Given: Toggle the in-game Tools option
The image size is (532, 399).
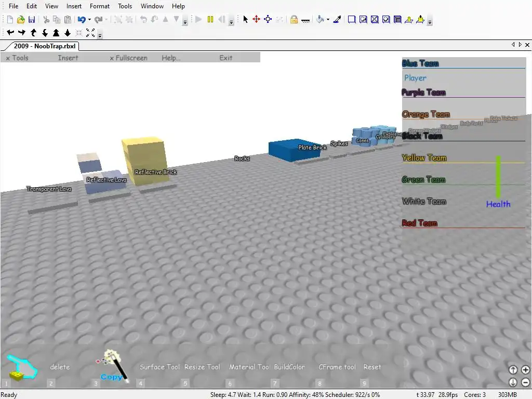Looking at the screenshot, I should tap(17, 58).
